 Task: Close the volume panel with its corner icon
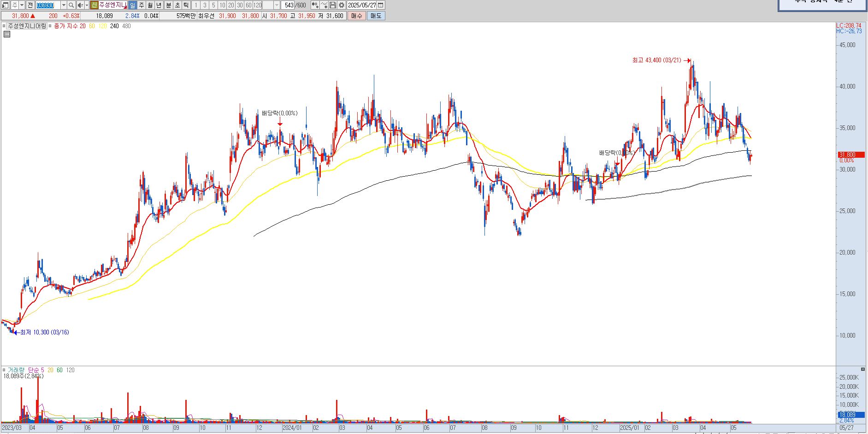click(x=863, y=369)
